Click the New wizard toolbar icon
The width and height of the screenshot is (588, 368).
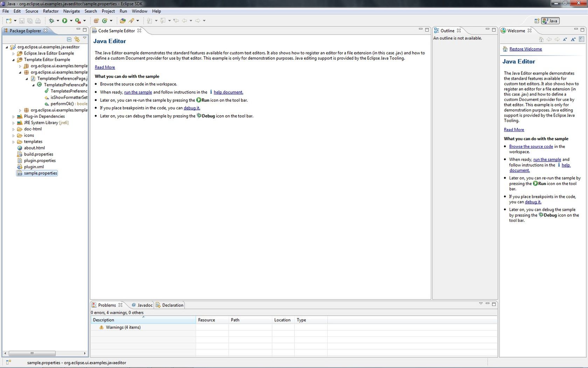pos(9,21)
